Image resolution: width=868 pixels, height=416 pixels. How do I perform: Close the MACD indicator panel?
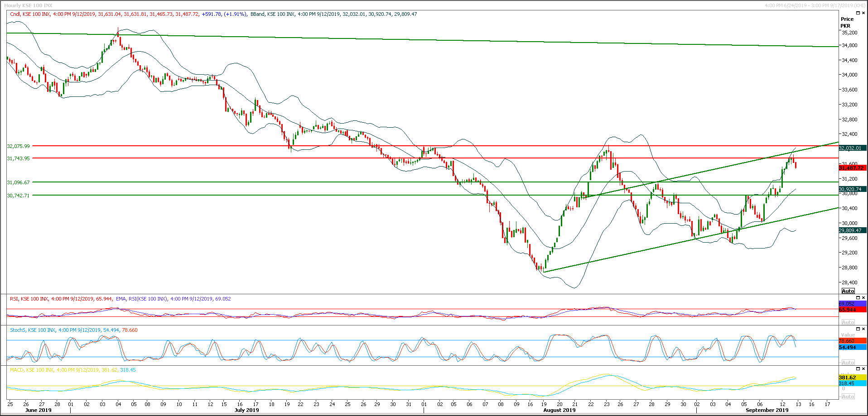[863, 368]
